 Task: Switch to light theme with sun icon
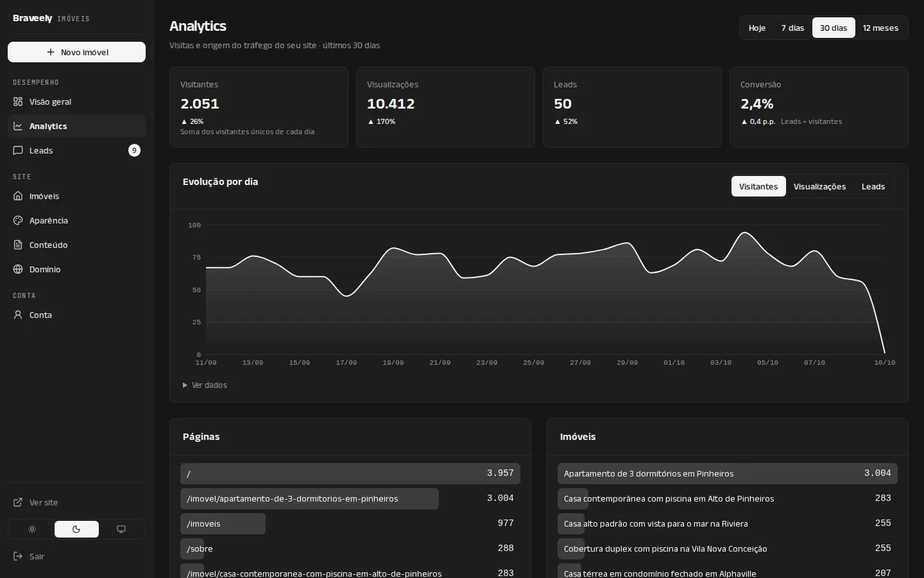(x=32, y=529)
